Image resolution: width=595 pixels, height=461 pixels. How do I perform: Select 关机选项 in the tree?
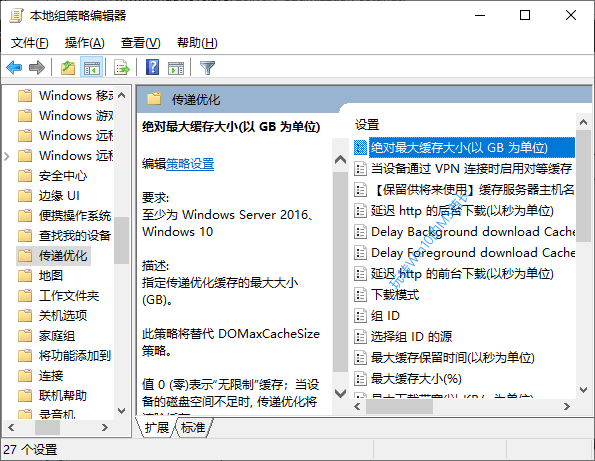coord(63,316)
